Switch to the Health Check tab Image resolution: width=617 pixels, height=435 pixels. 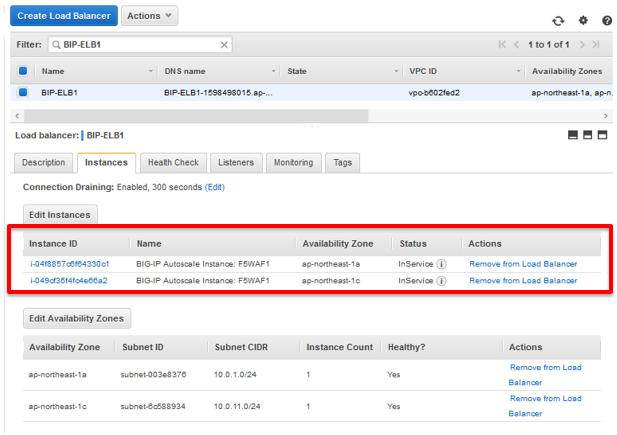click(x=173, y=163)
